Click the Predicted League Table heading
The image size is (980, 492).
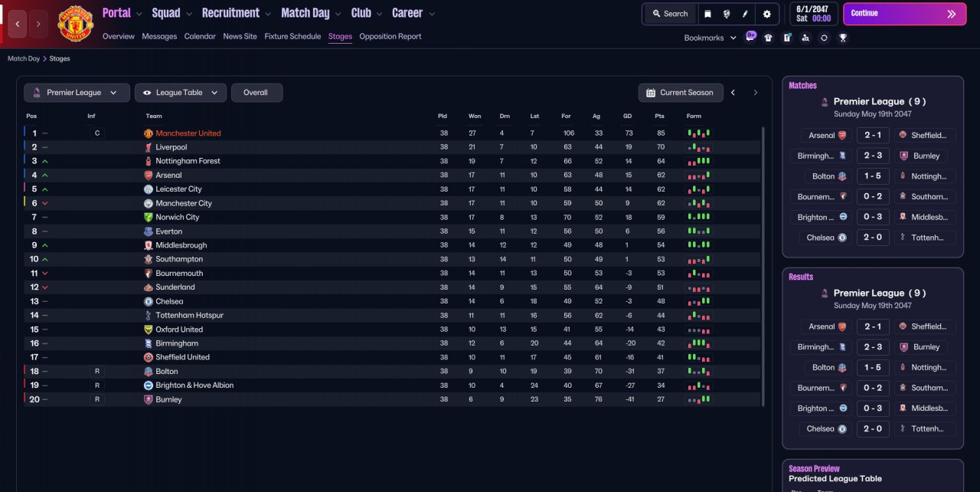tap(835, 479)
